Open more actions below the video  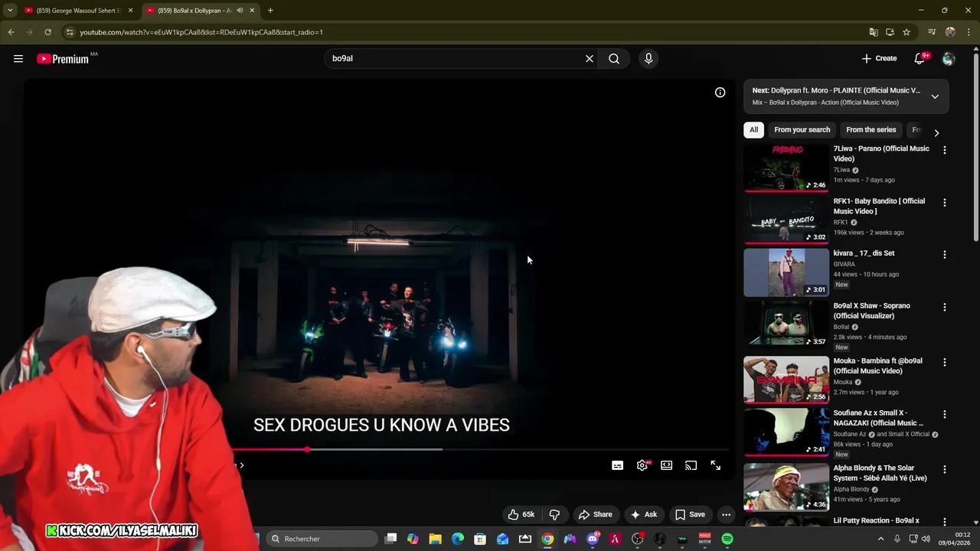pyautogui.click(x=726, y=514)
